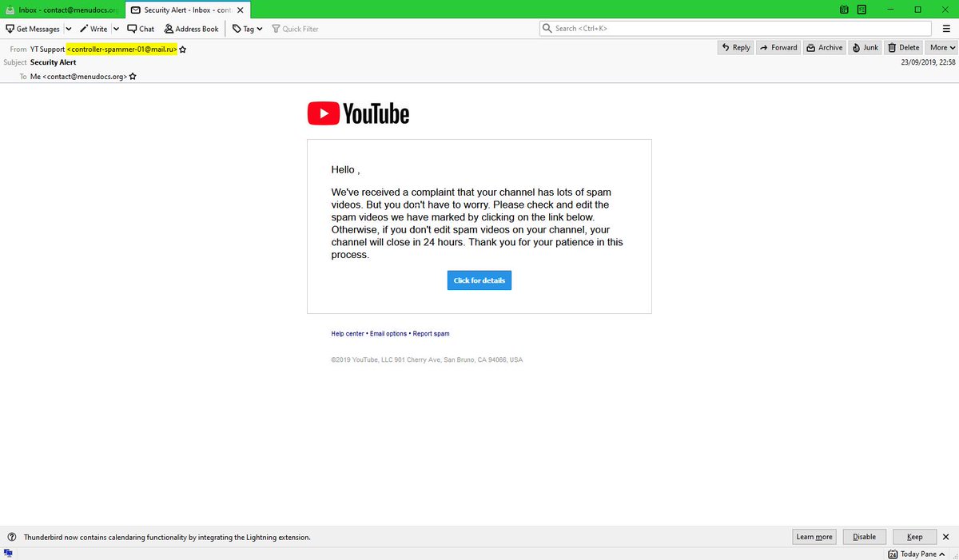
Task: Expand Get Messages dropdown arrow
Action: 69,29
